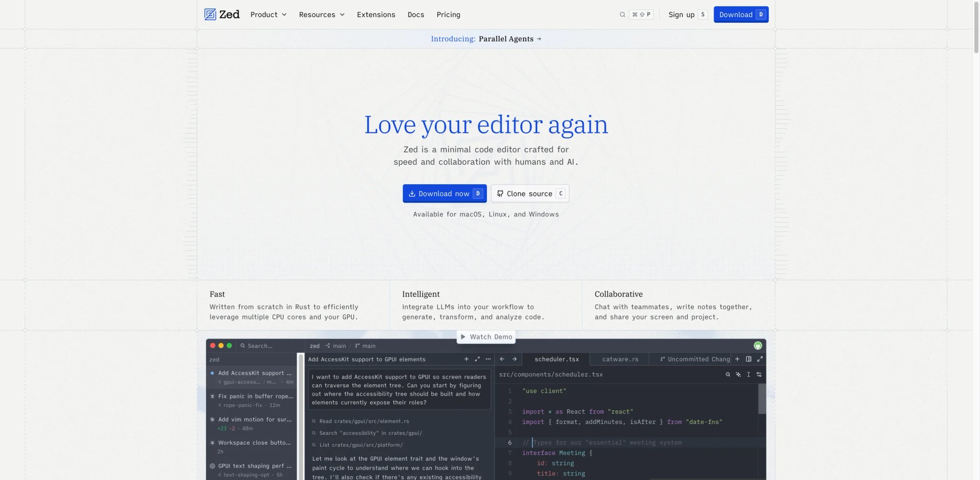Click the status icon on Workspace close button thread

[212, 443]
